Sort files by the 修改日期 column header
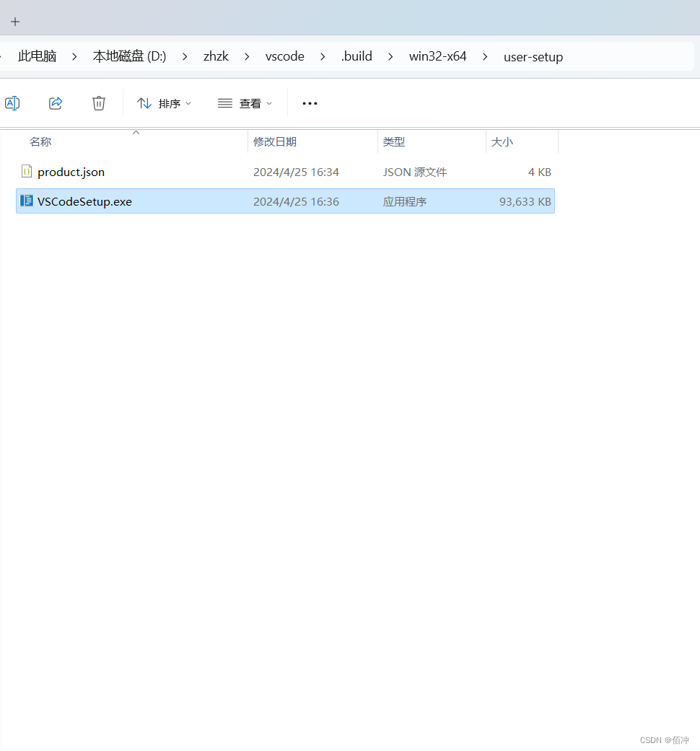Image resolution: width=700 pixels, height=751 pixels. [276, 141]
